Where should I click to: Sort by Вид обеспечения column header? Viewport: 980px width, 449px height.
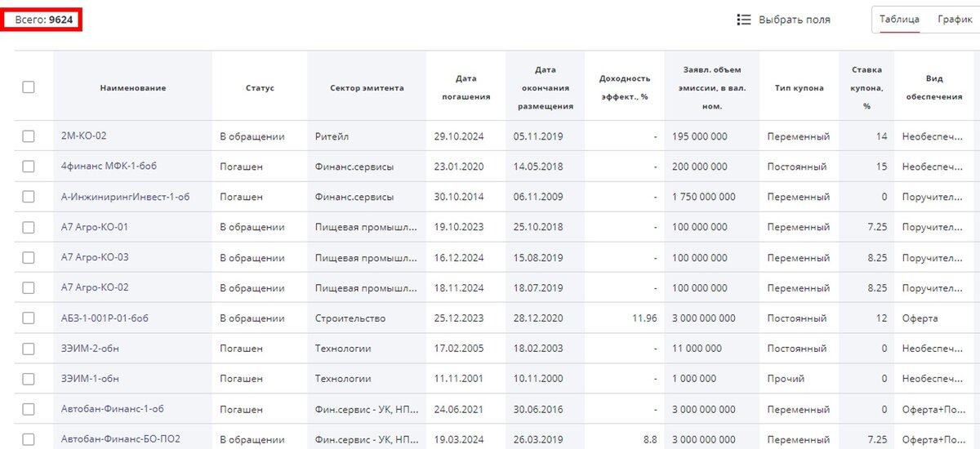coord(933,87)
